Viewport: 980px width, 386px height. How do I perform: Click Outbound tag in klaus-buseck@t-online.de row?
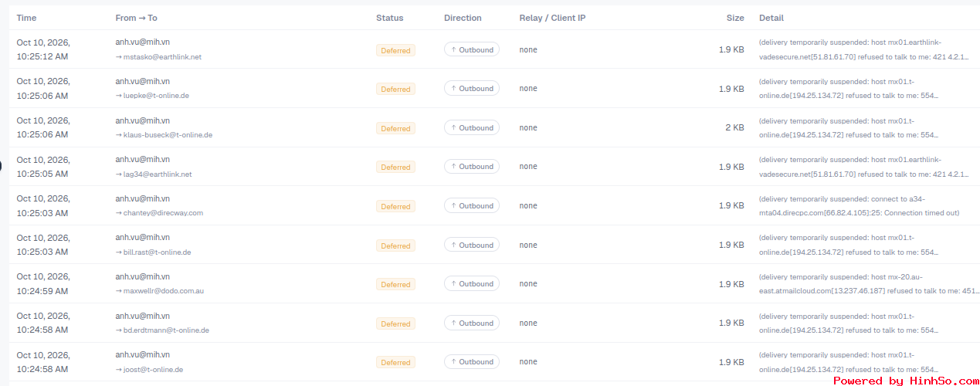click(x=472, y=127)
